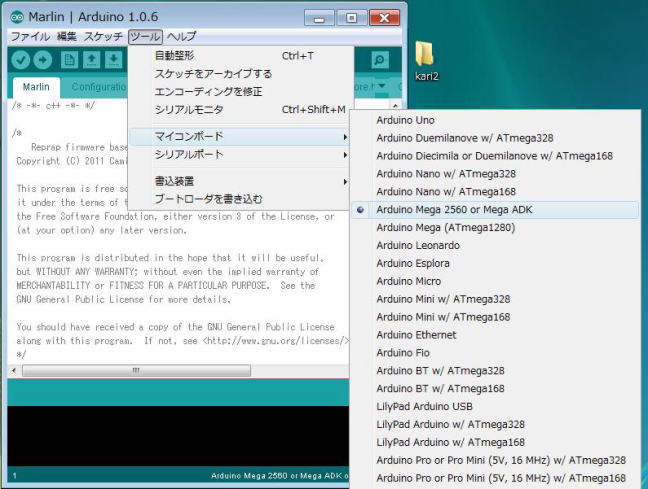
Task: Click the Arduino logo in title bar
Action: [17, 17]
